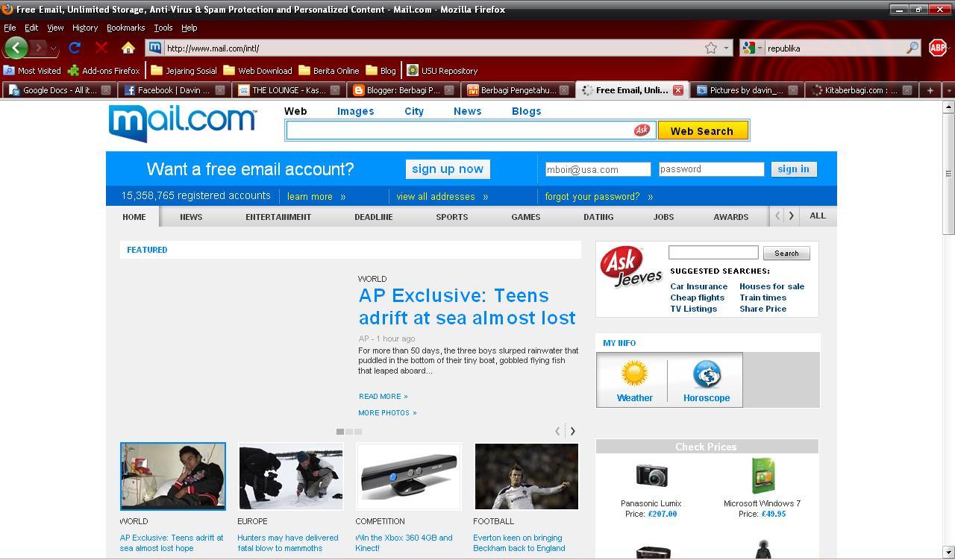Open the Blog bookmark folder
955x560 pixels.
[381, 71]
